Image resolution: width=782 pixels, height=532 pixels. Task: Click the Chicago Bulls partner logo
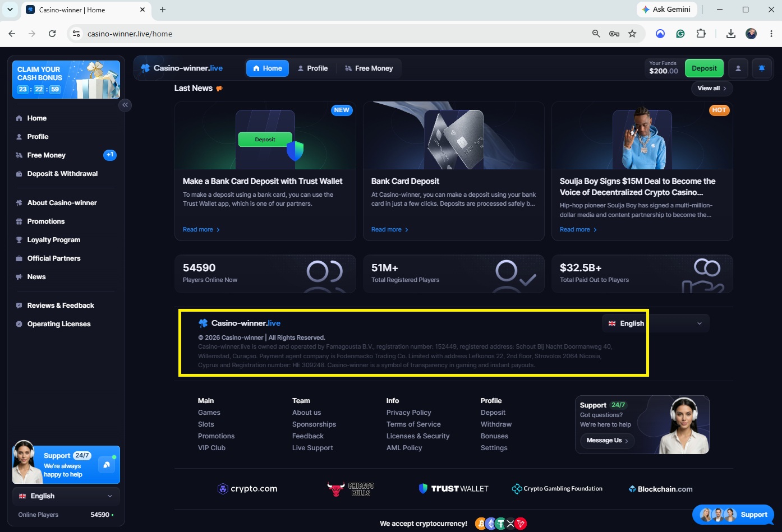coord(351,489)
